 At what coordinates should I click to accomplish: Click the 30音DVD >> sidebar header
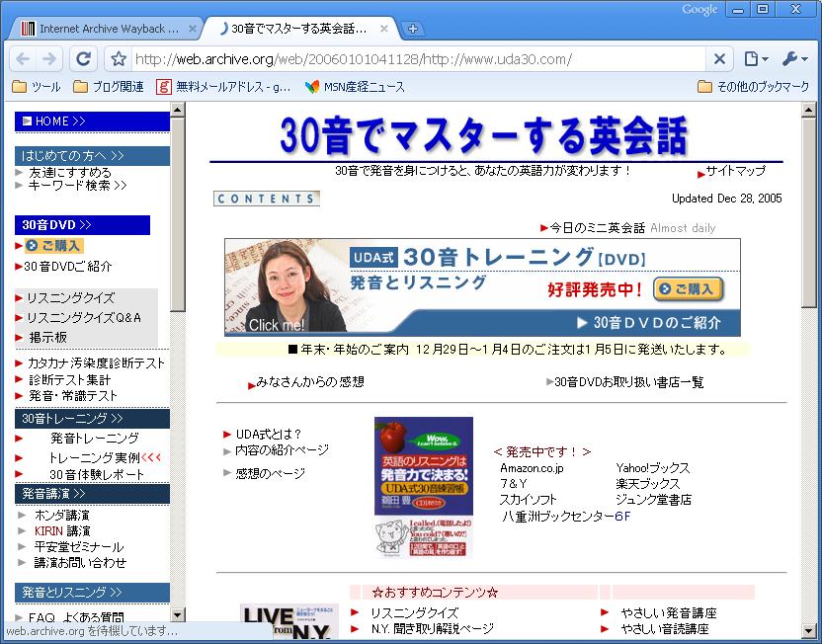click(82, 225)
